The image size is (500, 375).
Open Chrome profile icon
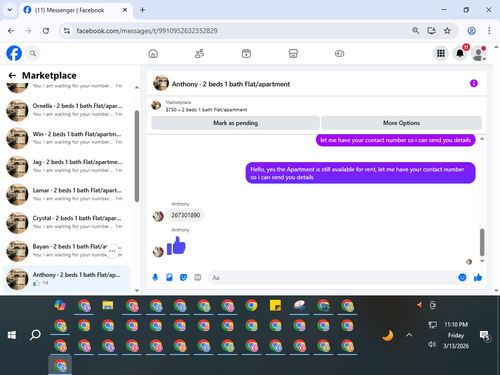pos(471,31)
